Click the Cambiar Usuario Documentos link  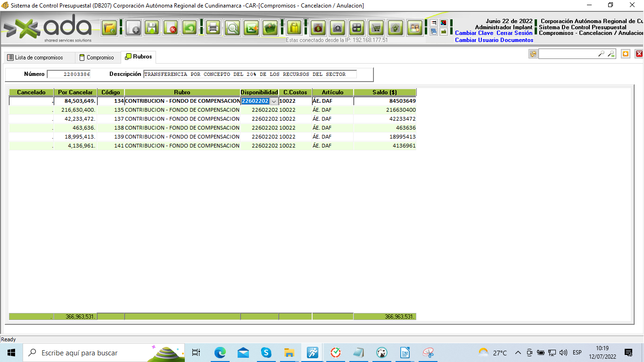pos(494,41)
